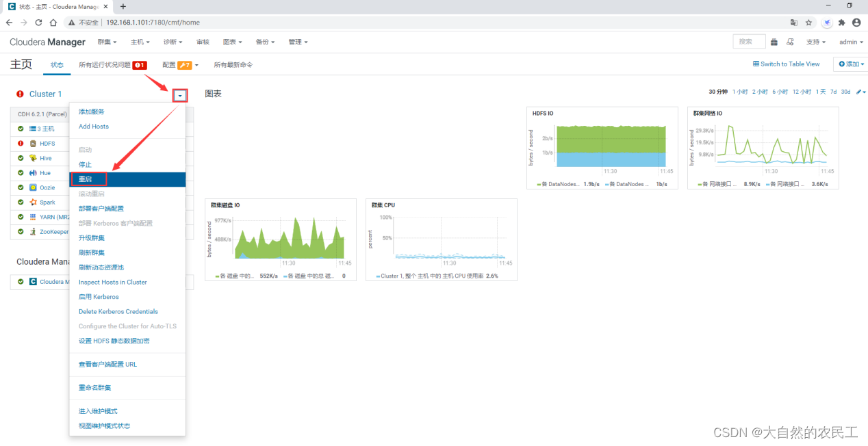Open the 所有最新命令 tab
The image size is (868, 446).
[x=233, y=65]
